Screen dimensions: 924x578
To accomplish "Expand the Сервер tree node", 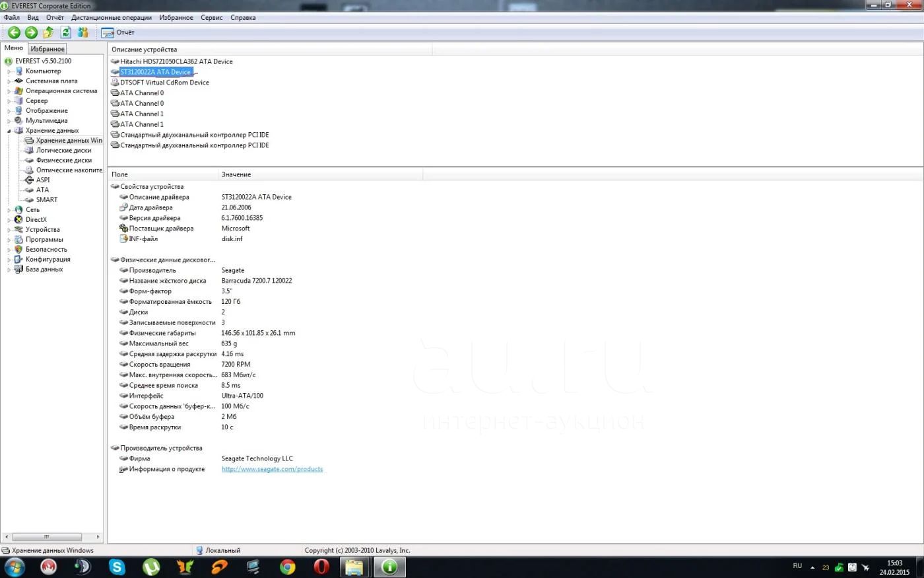I will tap(9, 101).
